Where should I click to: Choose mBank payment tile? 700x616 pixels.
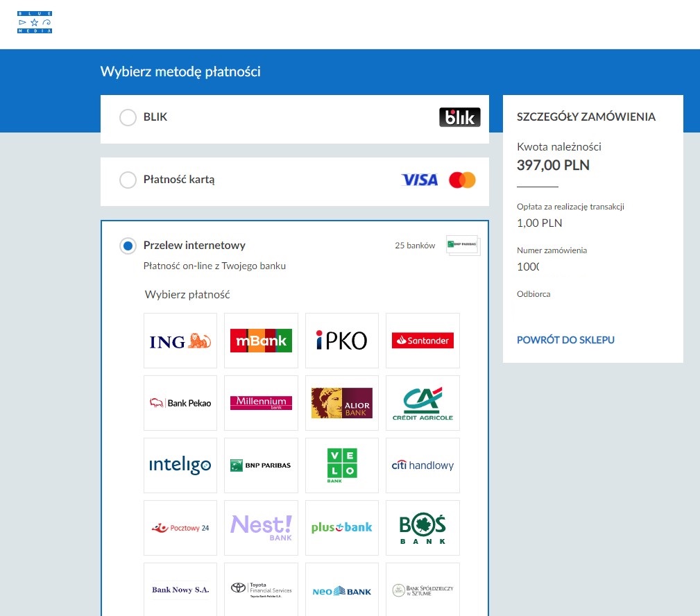tap(261, 341)
